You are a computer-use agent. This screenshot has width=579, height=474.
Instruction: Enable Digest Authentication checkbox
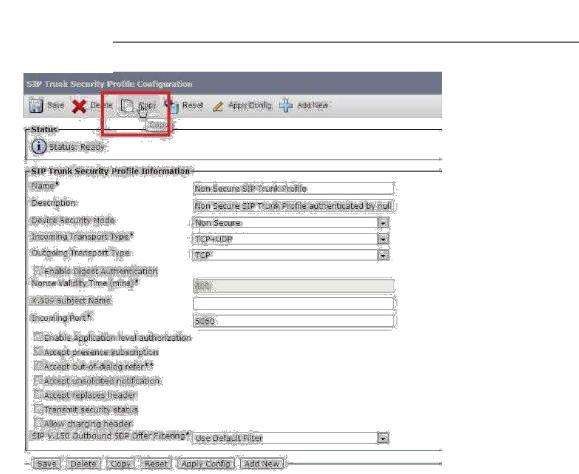38,270
